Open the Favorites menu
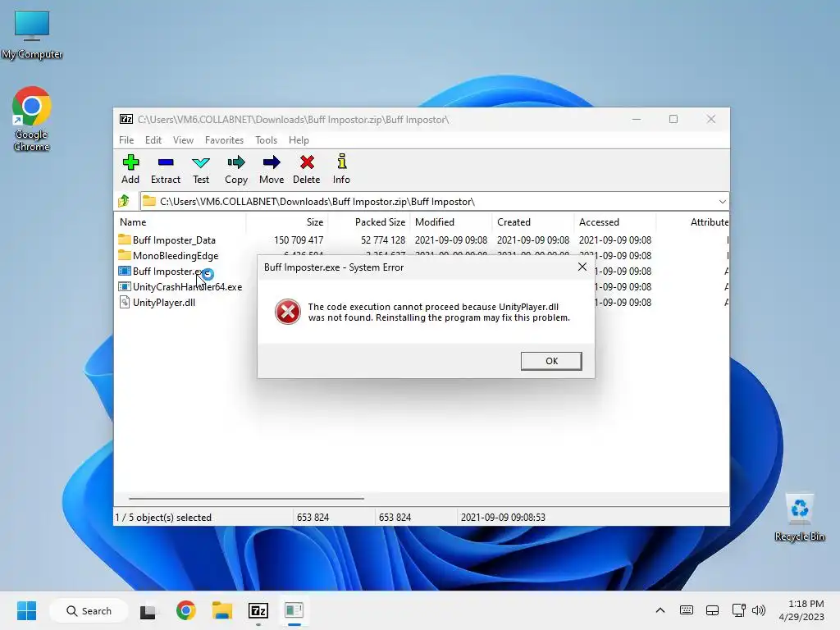 tap(224, 139)
